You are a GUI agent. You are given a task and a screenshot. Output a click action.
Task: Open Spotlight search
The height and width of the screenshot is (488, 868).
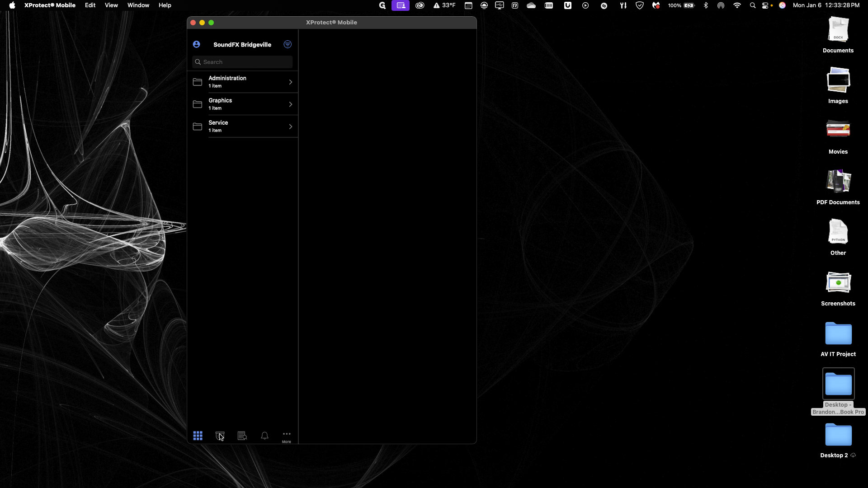753,5
